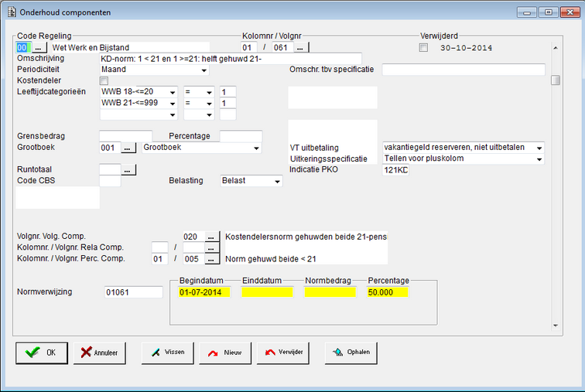Viewport: 585px width, 392px height.
Task: Click the Kolomnr field containing 01
Action: pos(249,48)
